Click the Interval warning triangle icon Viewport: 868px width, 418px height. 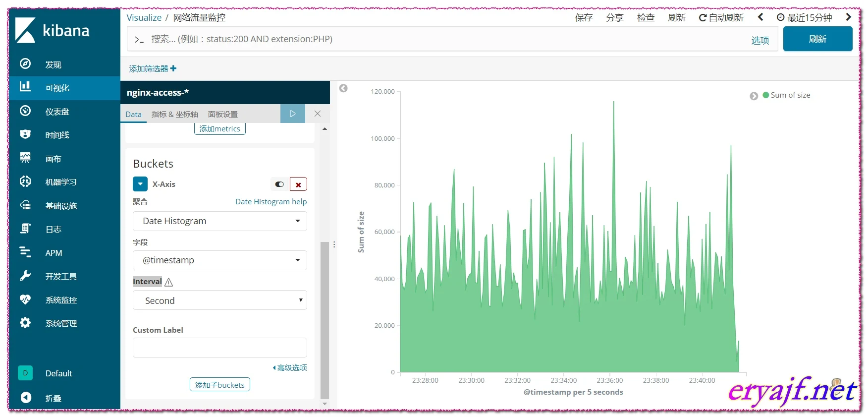point(168,282)
